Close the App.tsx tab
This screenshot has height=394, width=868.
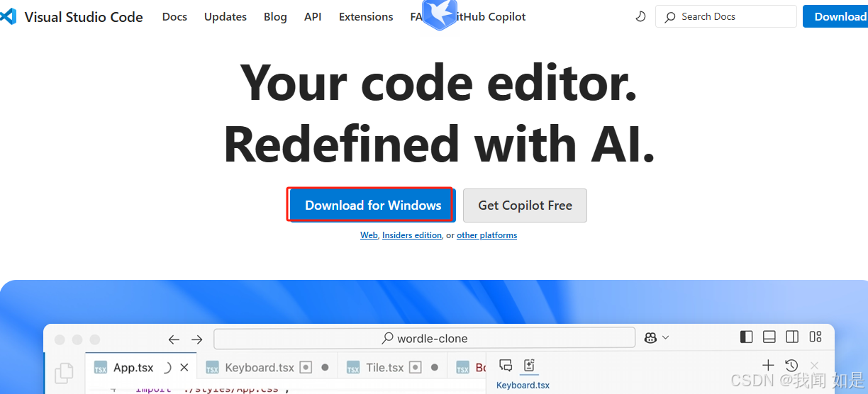pos(184,367)
